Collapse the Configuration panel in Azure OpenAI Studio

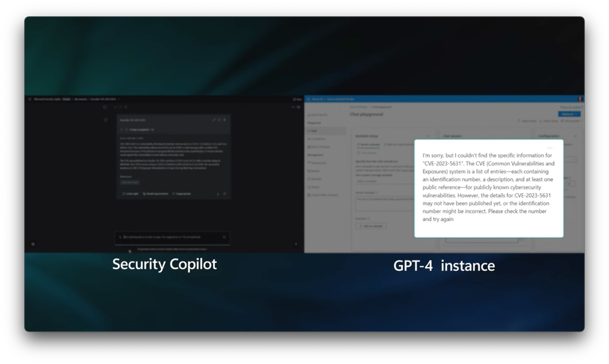tap(575, 136)
